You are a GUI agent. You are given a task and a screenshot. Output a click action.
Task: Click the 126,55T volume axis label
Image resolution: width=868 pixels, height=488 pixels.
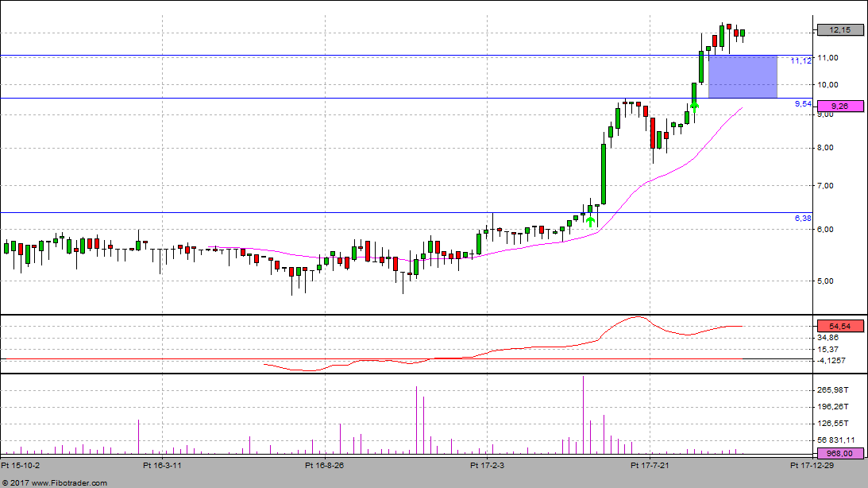pyautogui.click(x=833, y=423)
